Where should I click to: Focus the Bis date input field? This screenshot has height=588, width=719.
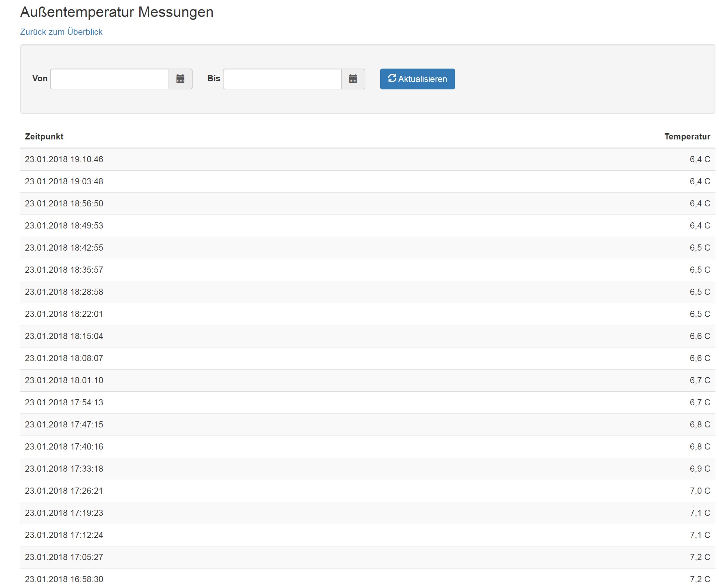click(x=282, y=79)
